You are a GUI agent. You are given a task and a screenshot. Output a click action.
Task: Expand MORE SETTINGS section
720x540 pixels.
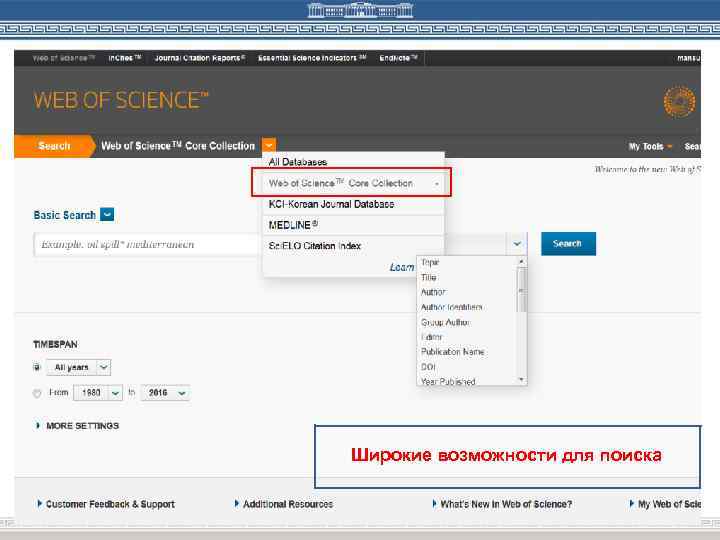click(77, 426)
